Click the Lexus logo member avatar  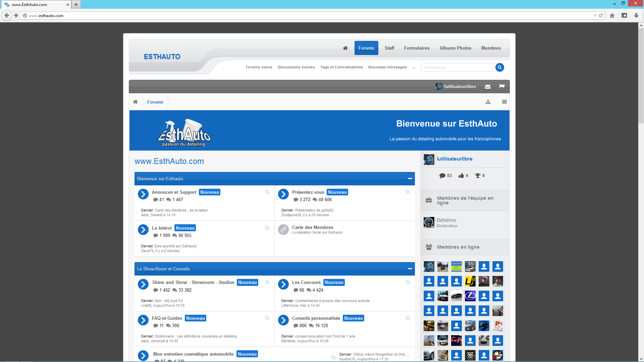[x=470, y=296]
